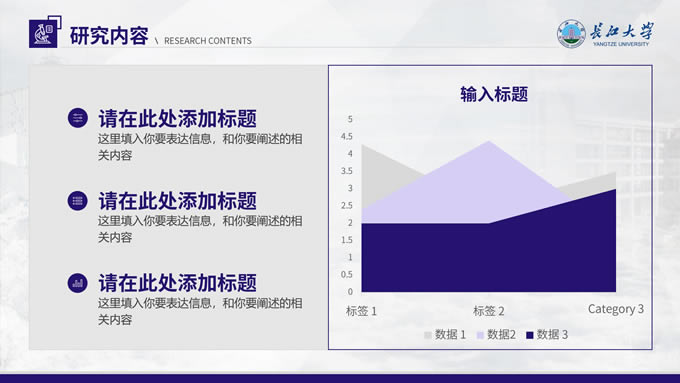Select the lavender 数据2 area peak
Viewport: 680px width, 383px height.
coord(489,173)
